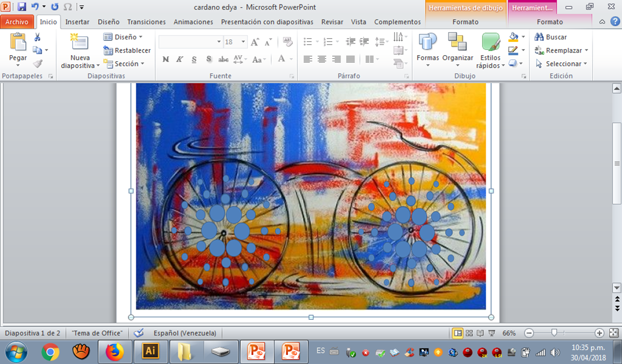This screenshot has width=622, height=364.
Task: Expand the Seleccionar dropdown
Action: coord(562,64)
